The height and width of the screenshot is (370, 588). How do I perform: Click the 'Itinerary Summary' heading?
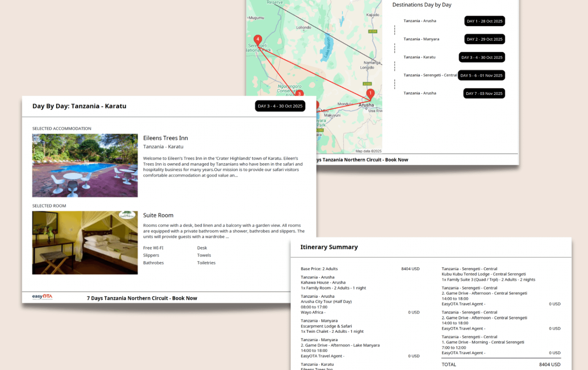click(x=329, y=247)
